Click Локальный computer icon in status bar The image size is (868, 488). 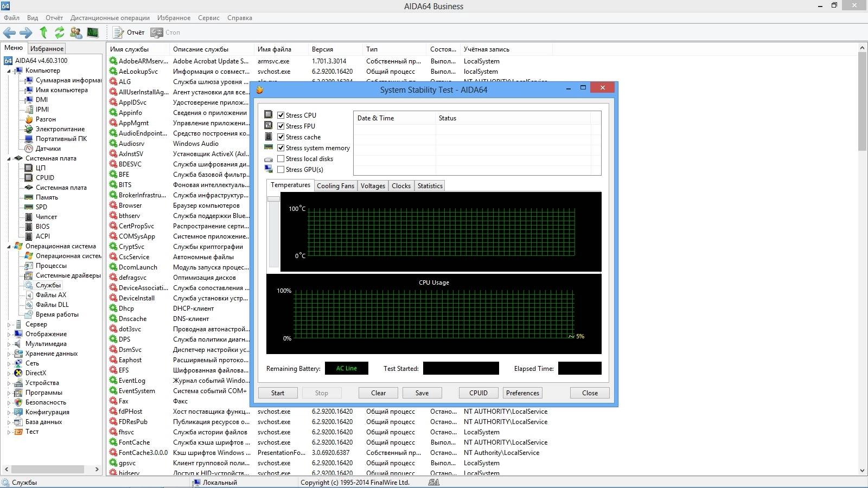click(x=195, y=483)
